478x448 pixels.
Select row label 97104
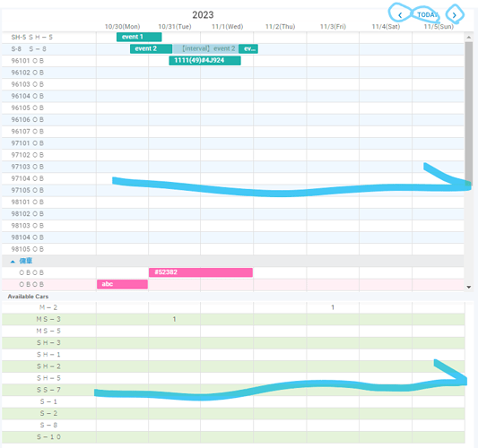28,178
